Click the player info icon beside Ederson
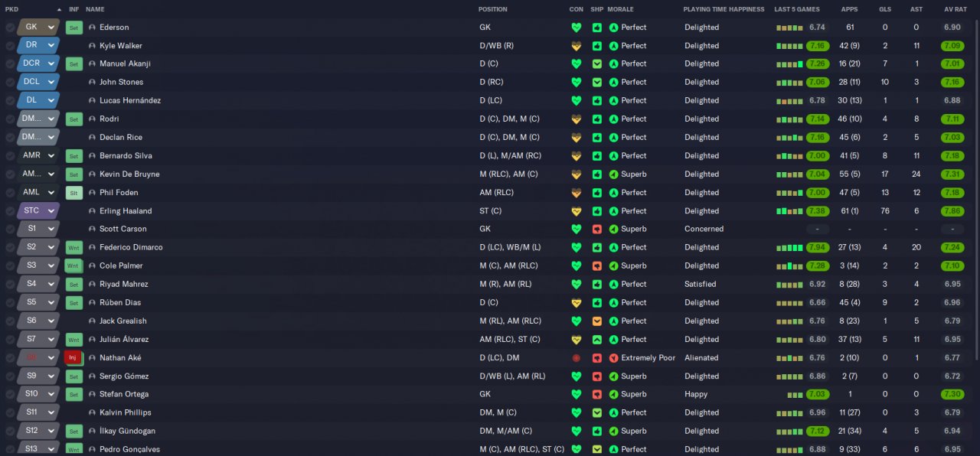The width and height of the screenshot is (980, 456). [x=93, y=28]
